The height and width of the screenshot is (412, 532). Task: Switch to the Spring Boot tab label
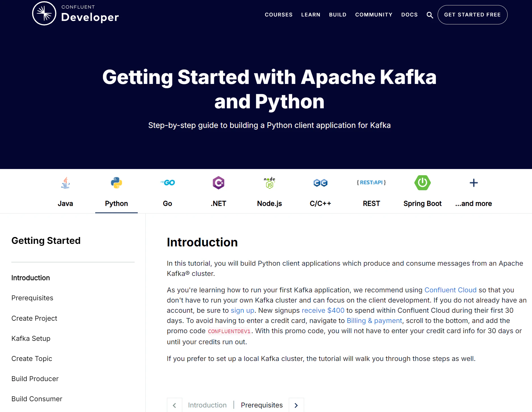(x=423, y=204)
